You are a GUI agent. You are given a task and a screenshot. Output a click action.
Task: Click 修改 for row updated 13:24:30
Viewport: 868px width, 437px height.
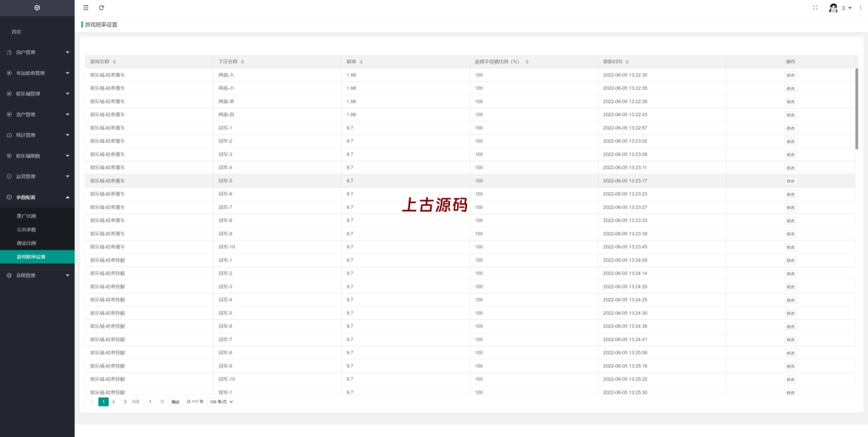[791, 313]
